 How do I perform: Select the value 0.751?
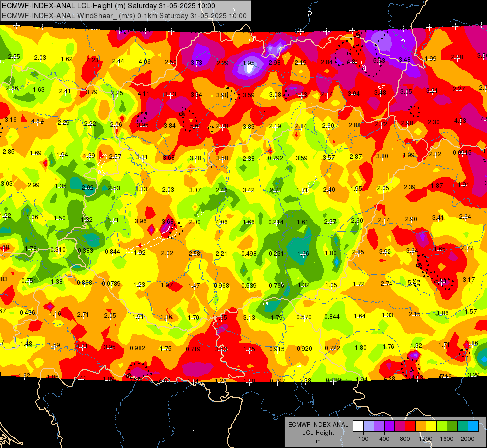tap(29, 280)
